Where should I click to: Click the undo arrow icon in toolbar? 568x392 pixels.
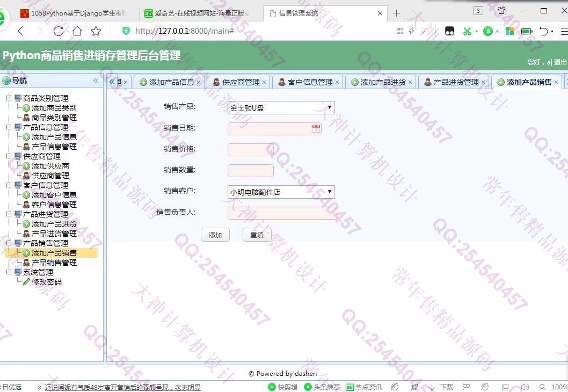pyautogui.click(x=543, y=31)
